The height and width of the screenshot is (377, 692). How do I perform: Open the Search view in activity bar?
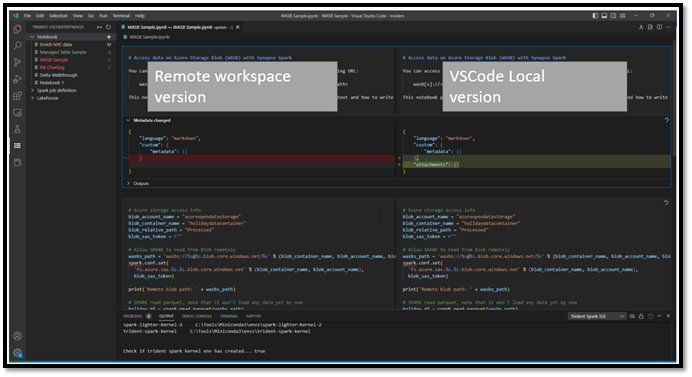coord(18,45)
